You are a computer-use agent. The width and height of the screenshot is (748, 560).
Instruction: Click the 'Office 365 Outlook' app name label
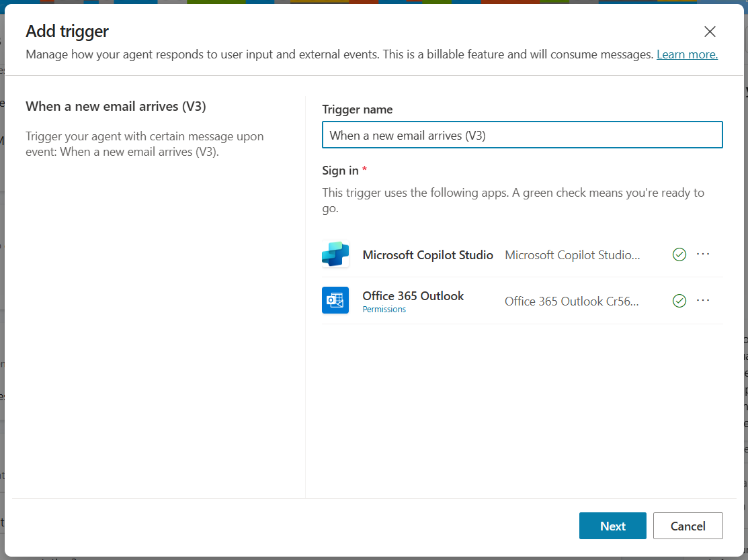(x=413, y=296)
